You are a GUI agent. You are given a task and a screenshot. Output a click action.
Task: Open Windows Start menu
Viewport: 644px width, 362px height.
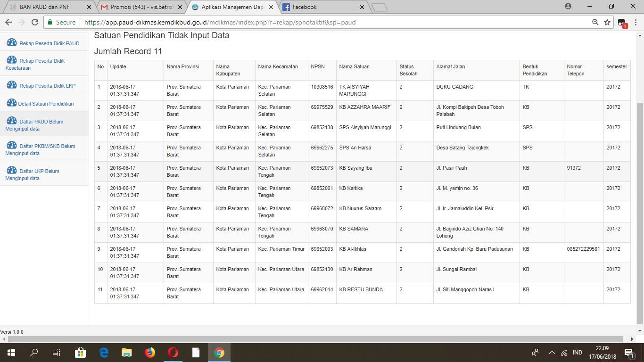point(11,353)
